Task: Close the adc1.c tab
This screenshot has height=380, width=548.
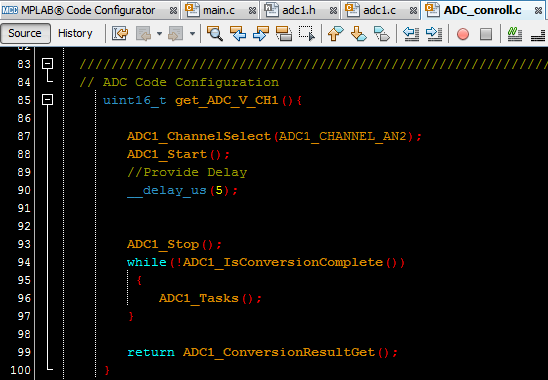Action: 413,11
